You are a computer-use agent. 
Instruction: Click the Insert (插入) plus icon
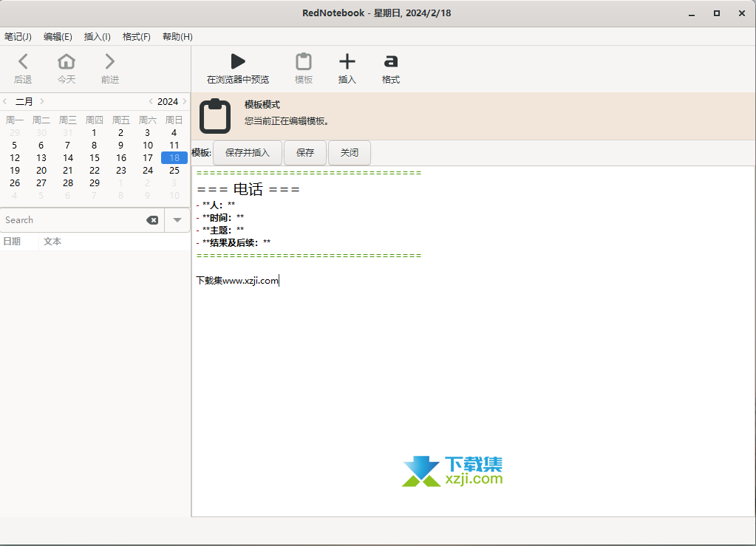tap(347, 61)
